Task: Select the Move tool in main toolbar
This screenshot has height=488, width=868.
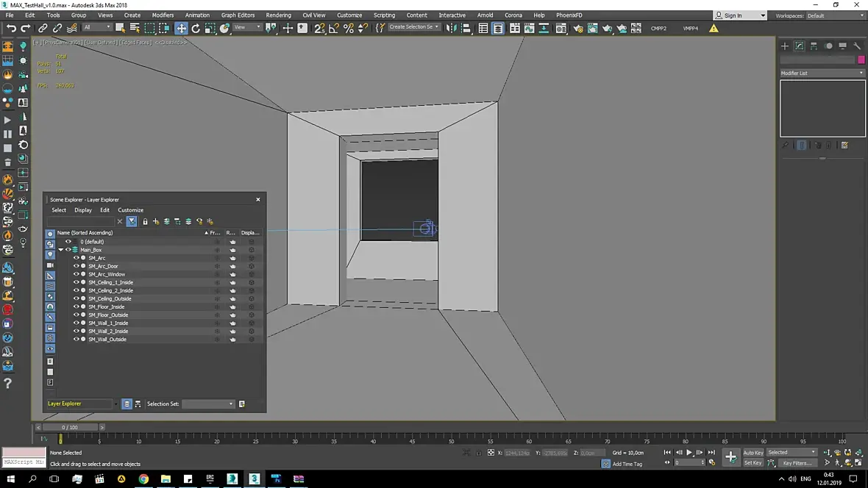Action: pyautogui.click(x=181, y=28)
